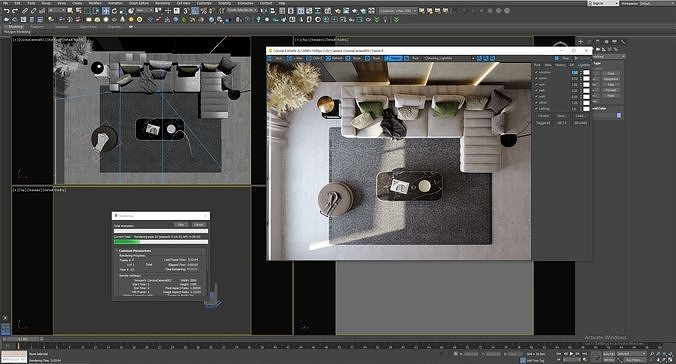This screenshot has height=364, width=676.
Task: Open the Selected key filter dropdown near Auto Key
Action: click(x=632, y=354)
